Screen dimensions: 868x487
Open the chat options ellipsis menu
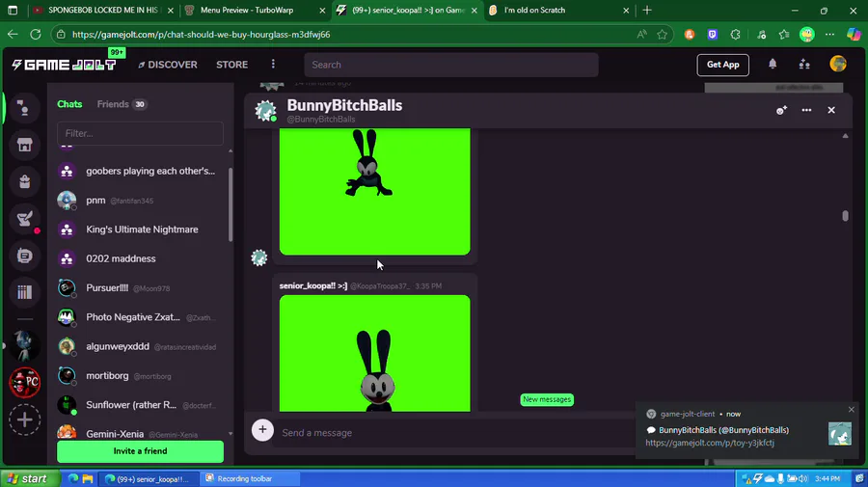[x=806, y=110]
